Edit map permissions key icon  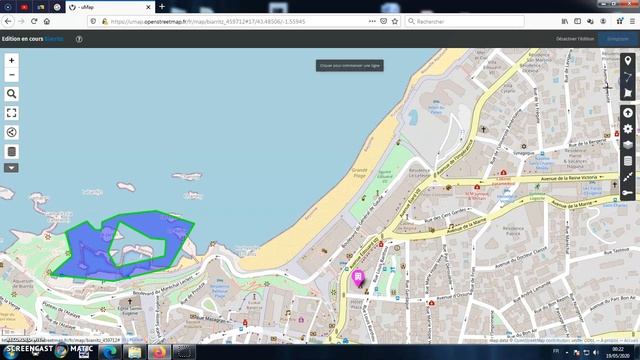[628, 193]
